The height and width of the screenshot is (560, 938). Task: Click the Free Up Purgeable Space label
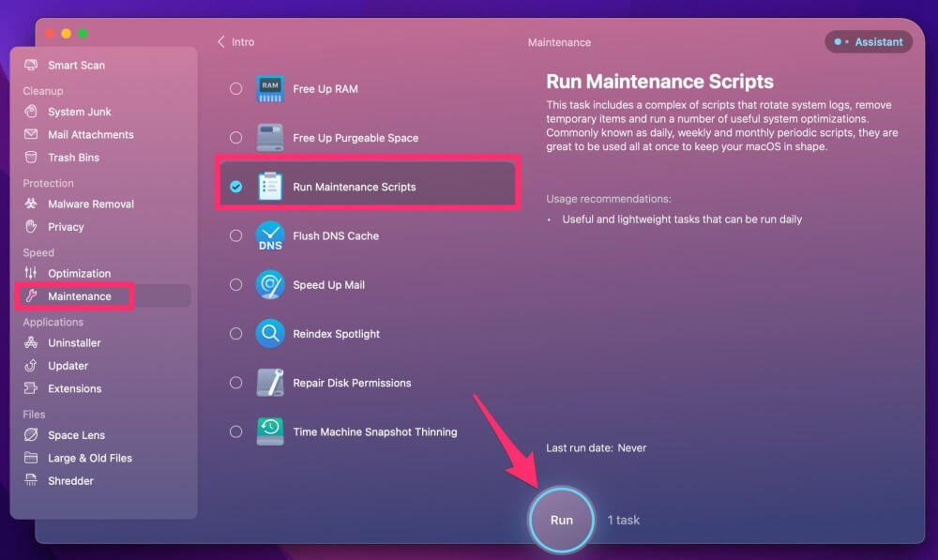[356, 138]
